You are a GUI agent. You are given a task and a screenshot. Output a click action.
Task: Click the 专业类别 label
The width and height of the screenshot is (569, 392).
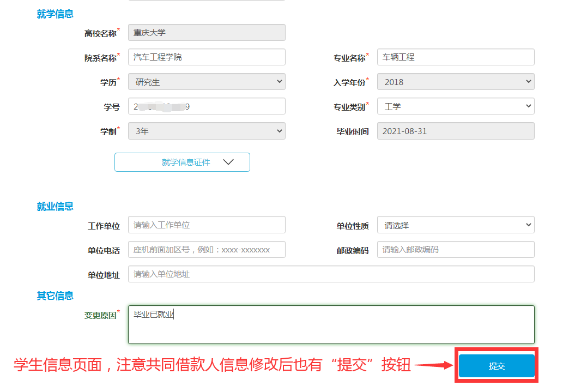(x=349, y=107)
